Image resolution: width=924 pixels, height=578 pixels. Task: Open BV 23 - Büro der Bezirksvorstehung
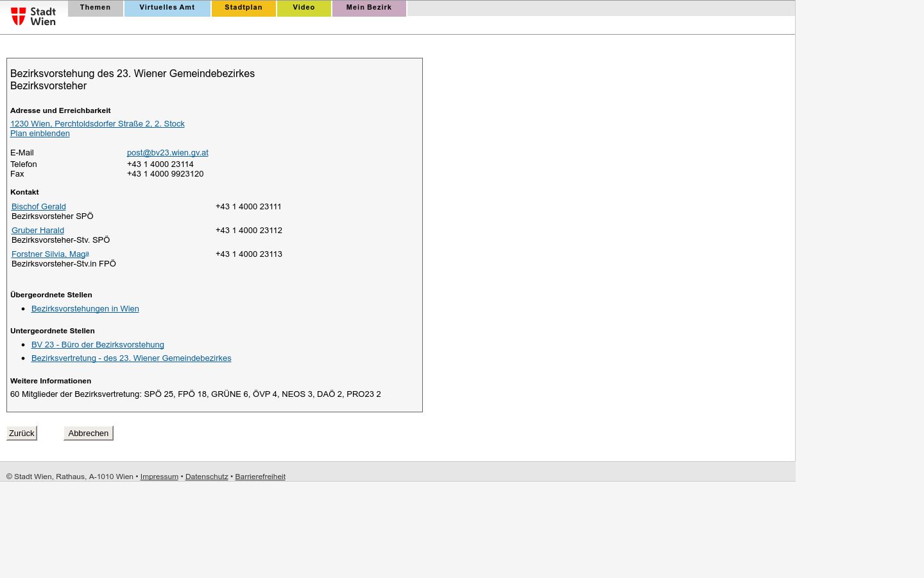pos(98,345)
